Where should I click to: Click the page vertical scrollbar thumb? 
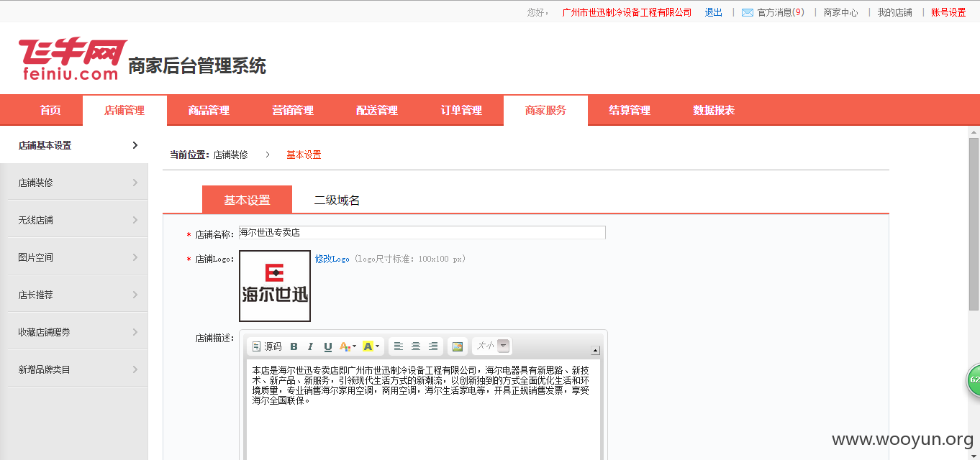[974, 224]
